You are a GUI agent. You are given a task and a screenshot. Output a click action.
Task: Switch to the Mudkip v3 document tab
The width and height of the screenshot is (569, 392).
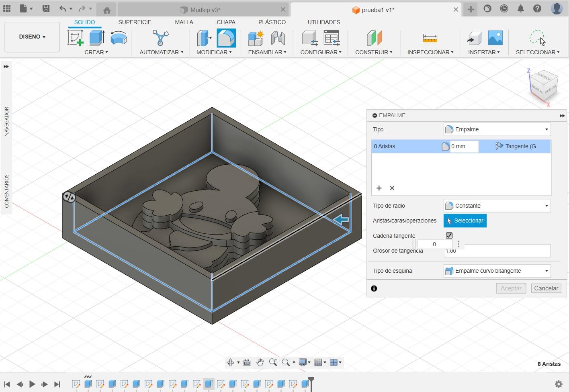click(203, 10)
